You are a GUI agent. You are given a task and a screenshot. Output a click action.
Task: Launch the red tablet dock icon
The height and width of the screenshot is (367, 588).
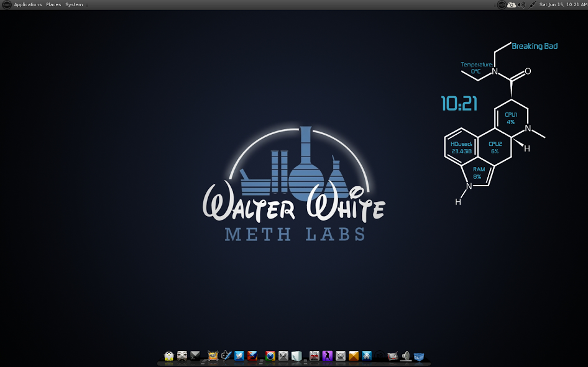coord(393,355)
